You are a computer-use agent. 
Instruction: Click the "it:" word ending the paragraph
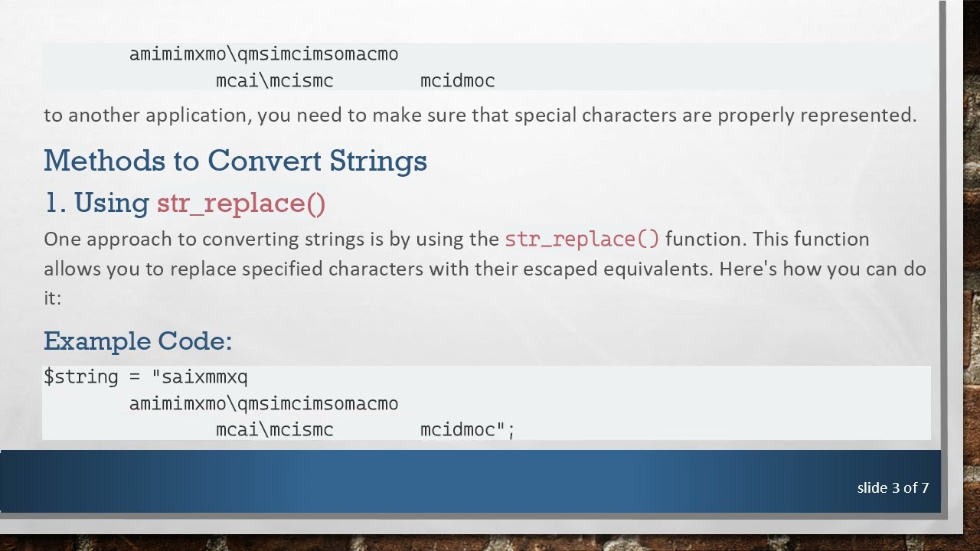52,298
